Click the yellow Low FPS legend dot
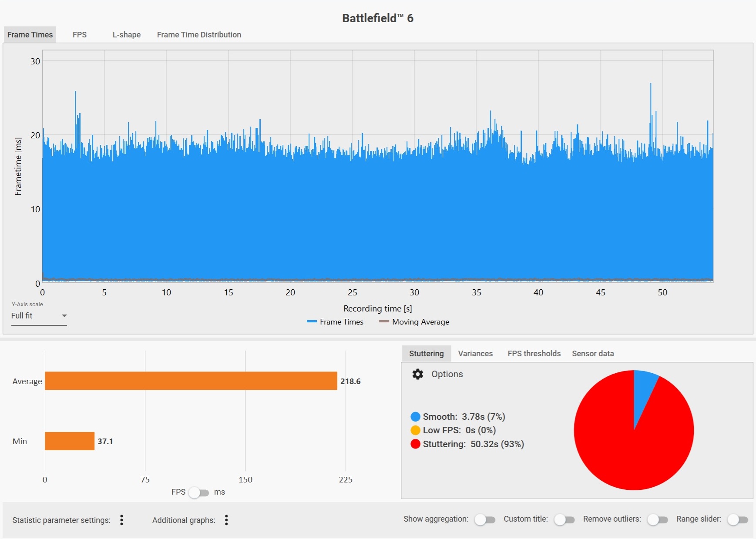 pyautogui.click(x=415, y=430)
